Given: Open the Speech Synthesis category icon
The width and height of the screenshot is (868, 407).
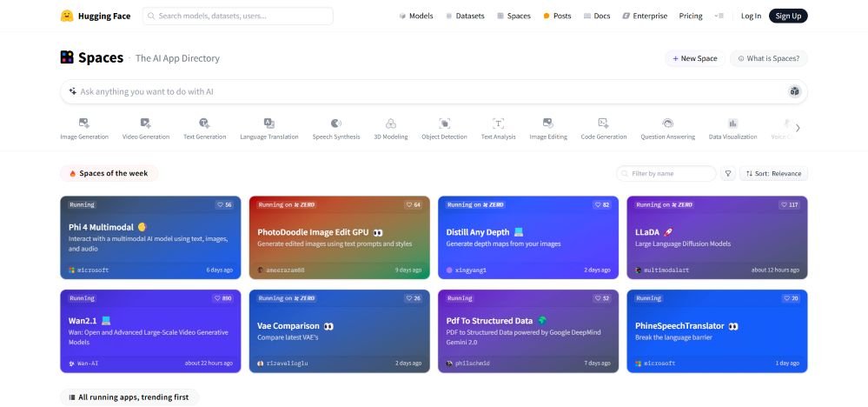Looking at the screenshot, I should (x=336, y=123).
